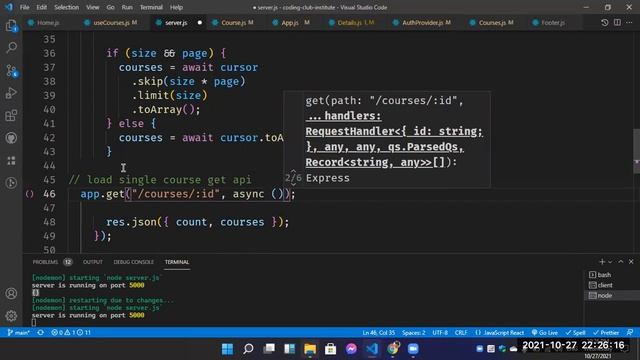This screenshot has height=360, width=640.
Task: Open the Extensions view
Action: tap(11, 116)
